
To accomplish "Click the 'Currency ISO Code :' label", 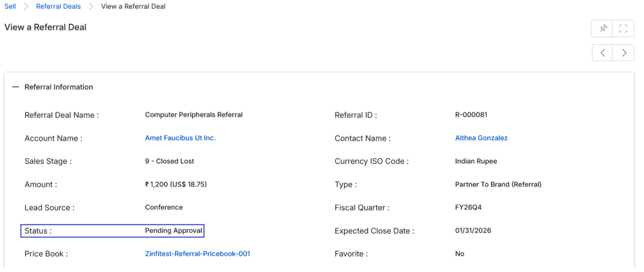I will click(372, 161).
